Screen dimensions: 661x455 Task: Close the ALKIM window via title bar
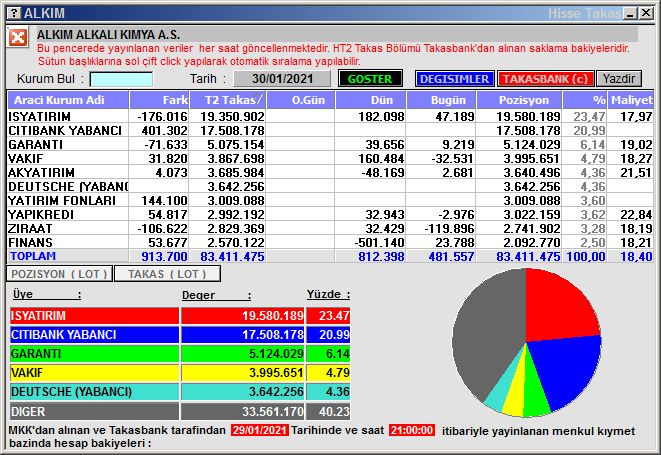pyautogui.click(x=646, y=13)
